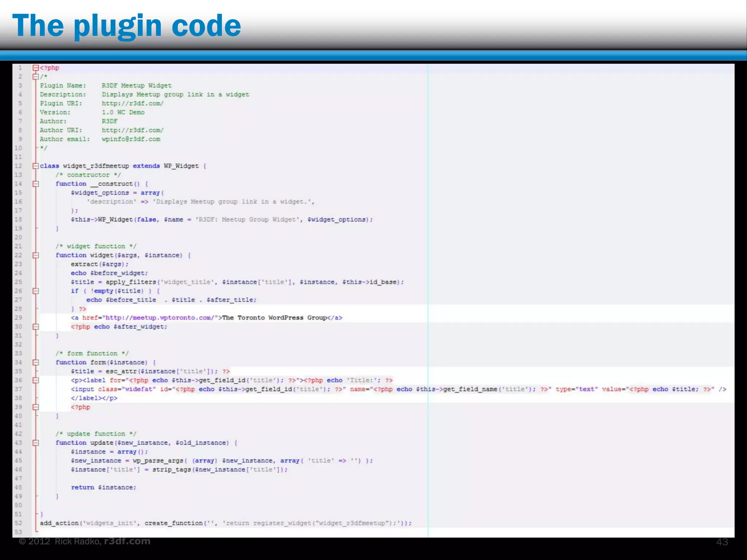Click the Author URI http://r3df.com/ value
747x560 pixels.
[133, 130]
